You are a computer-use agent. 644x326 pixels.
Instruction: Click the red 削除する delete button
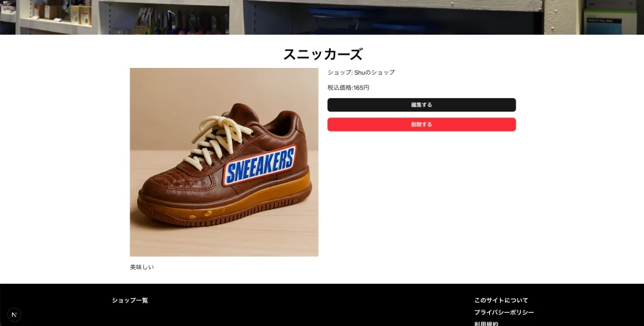[421, 125]
